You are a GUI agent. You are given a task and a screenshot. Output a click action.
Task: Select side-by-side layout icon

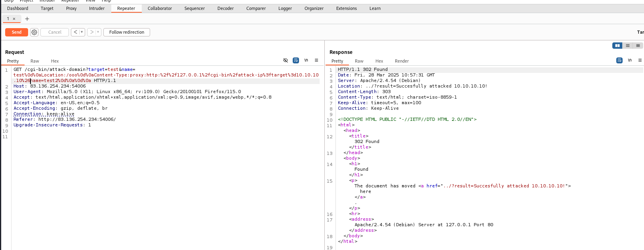[x=617, y=46]
